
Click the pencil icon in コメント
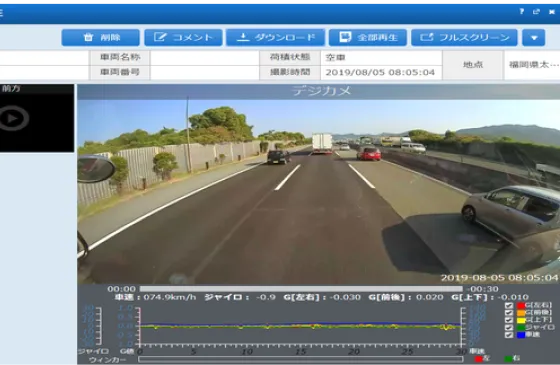tap(160, 37)
